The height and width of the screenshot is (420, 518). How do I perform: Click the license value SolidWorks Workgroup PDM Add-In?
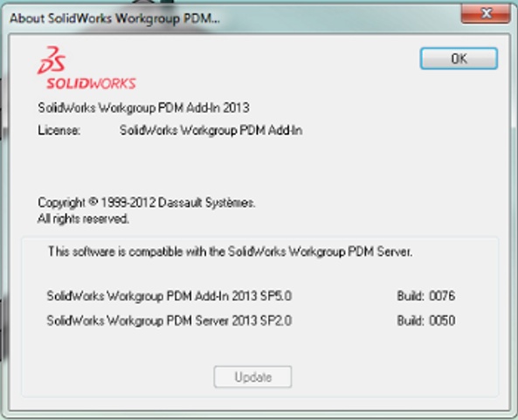211,130
